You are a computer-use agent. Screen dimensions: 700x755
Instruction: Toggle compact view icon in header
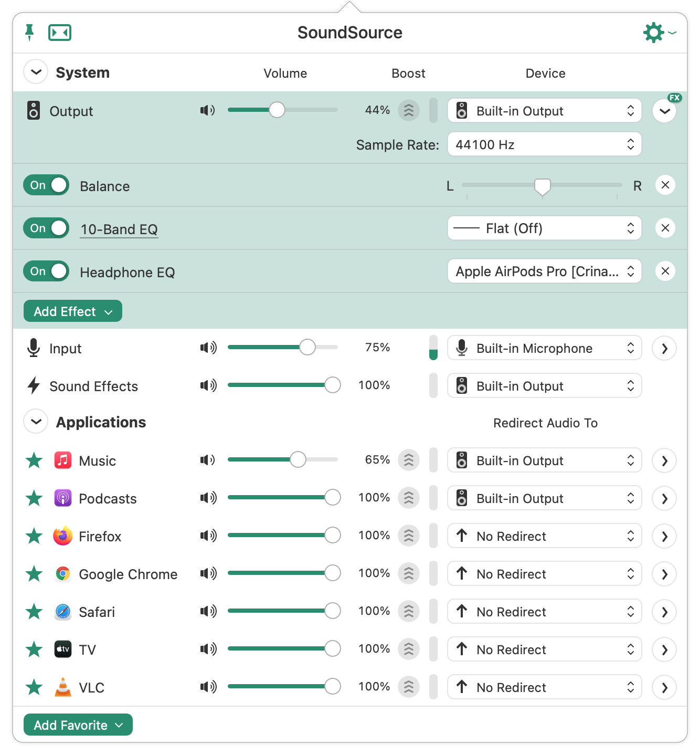tap(60, 33)
